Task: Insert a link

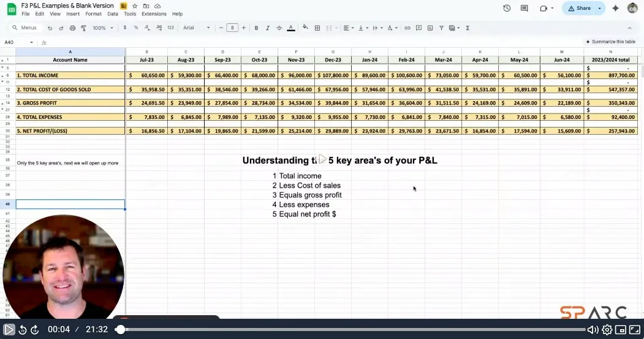Action: point(407,28)
